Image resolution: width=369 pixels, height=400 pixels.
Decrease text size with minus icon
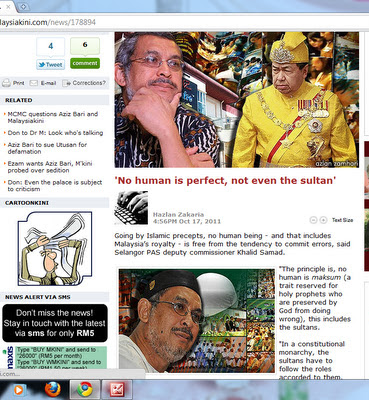coord(313,220)
